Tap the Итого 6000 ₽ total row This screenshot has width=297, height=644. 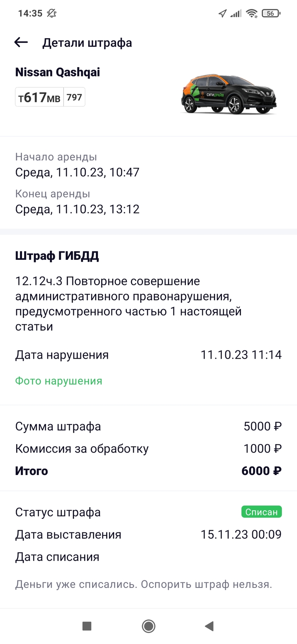(x=148, y=471)
